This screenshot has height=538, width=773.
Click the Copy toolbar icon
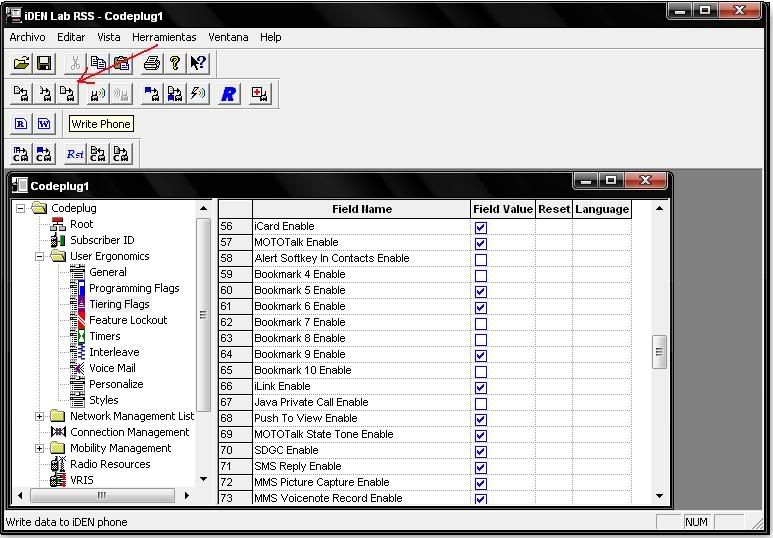point(98,63)
